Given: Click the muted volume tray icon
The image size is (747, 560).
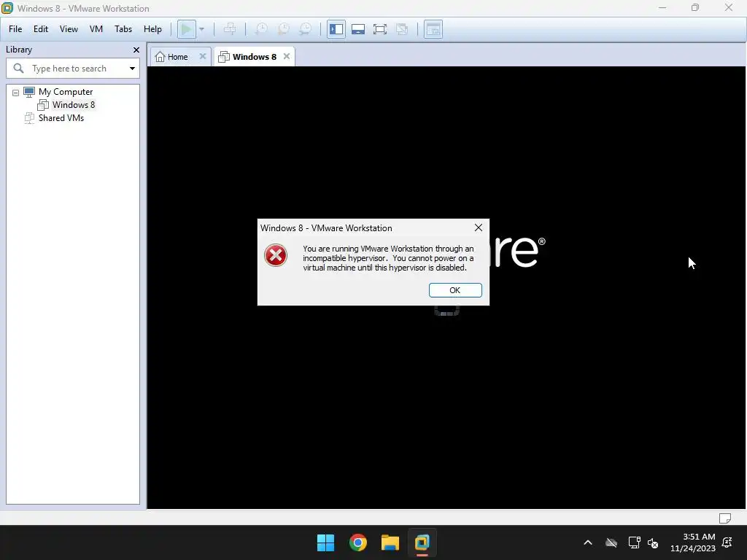Looking at the screenshot, I should pyautogui.click(x=653, y=542).
